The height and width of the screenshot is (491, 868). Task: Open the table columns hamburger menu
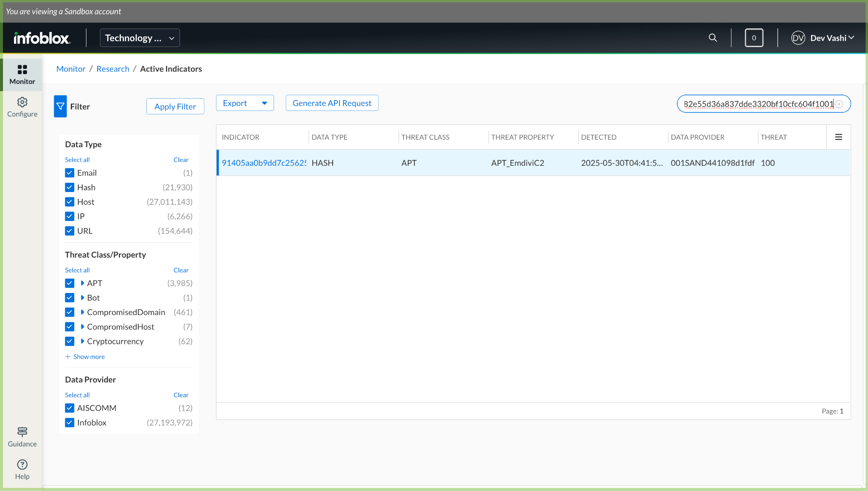coord(838,137)
